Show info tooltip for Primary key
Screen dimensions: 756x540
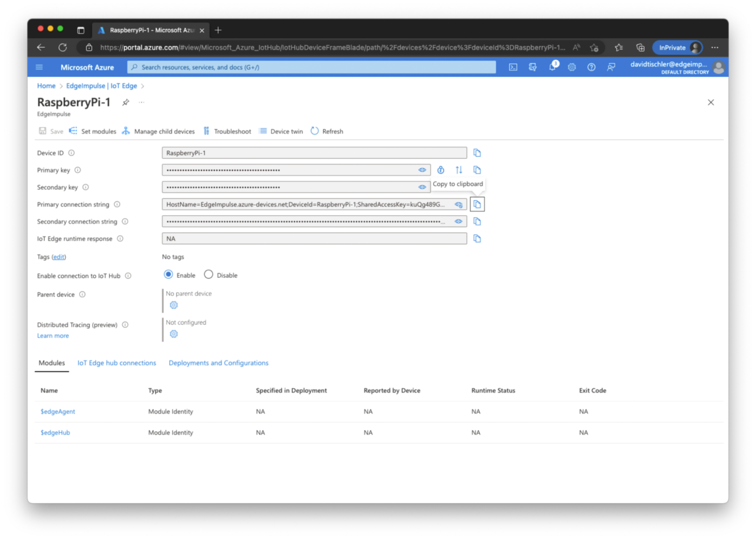[x=78, y=170]
